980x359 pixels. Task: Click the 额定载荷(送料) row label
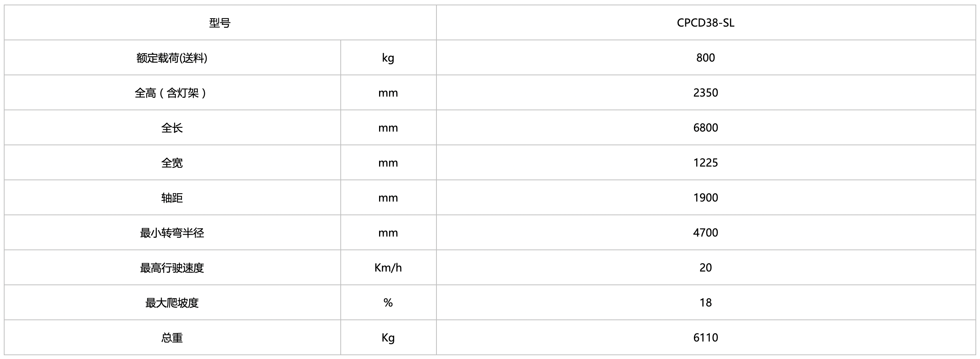172,58
